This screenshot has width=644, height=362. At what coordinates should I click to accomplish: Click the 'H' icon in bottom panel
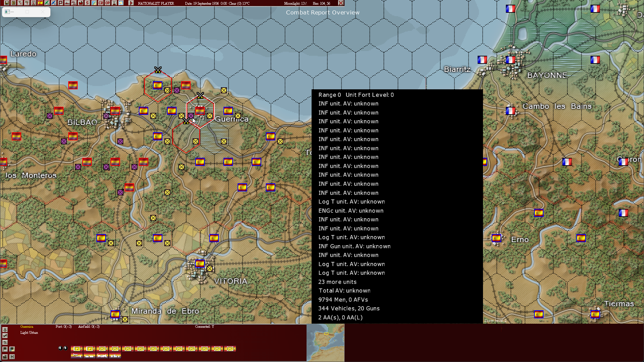tap(12, 357)
